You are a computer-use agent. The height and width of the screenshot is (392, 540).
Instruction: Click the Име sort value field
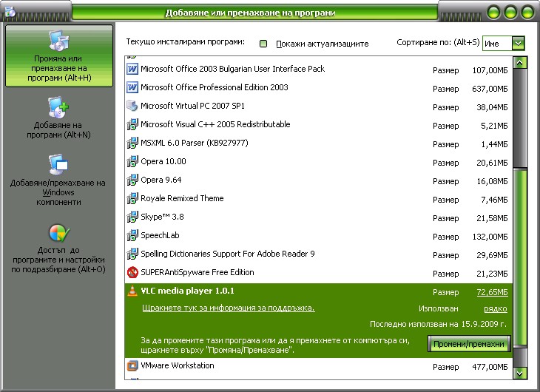pyautogui.click(x=498, y=44)
